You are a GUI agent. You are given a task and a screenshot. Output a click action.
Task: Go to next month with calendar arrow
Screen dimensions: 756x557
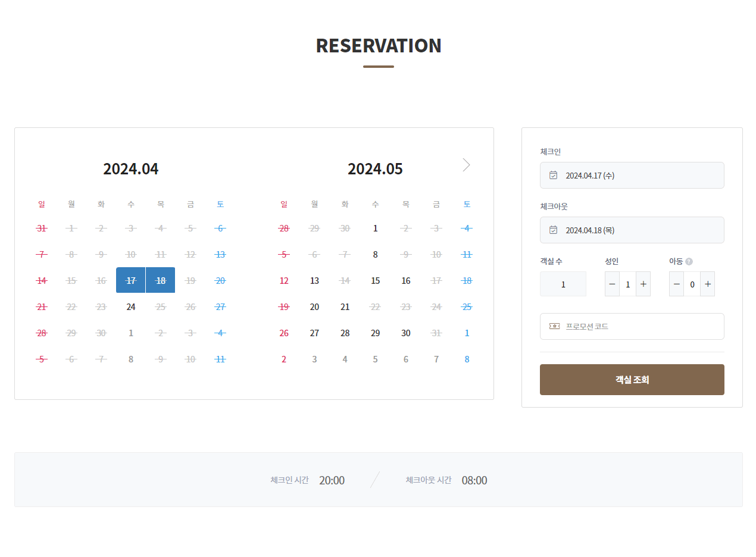click(x=466, y=165)
